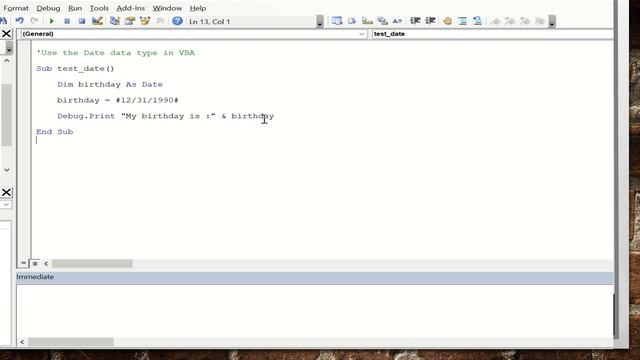640x360 pixels.
Task: Click the Immediate window horizontal scrollbar thumb
Action: [x=71, y=342]
